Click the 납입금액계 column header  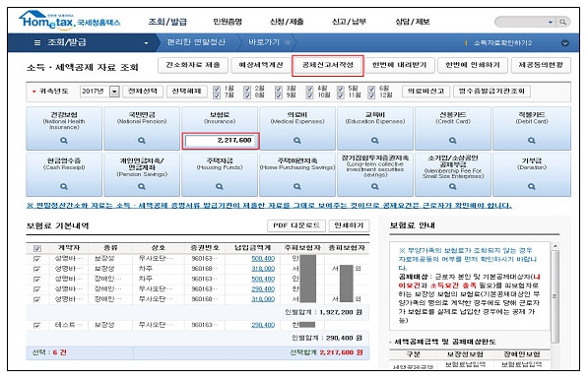tap(252, 248)
